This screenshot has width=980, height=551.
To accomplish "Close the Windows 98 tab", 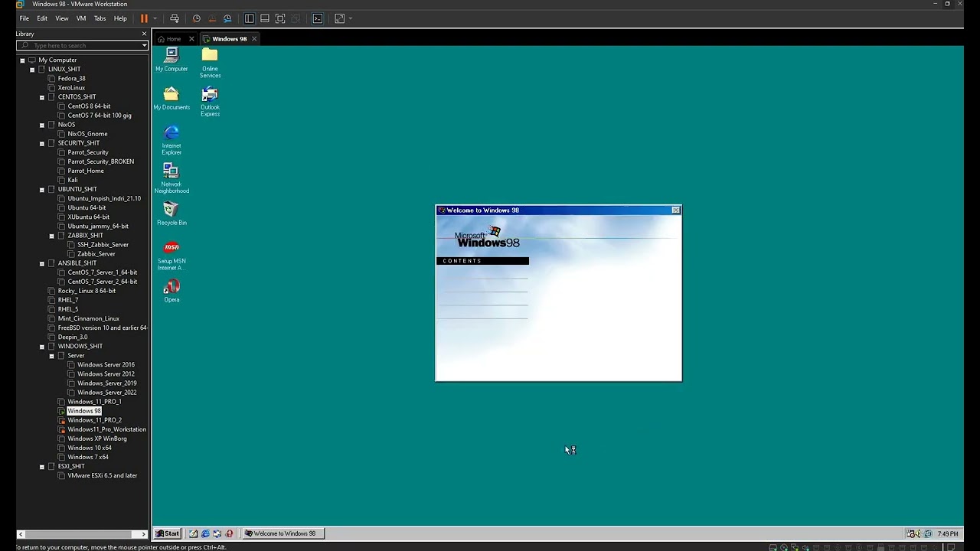I will tap(254, 39).
